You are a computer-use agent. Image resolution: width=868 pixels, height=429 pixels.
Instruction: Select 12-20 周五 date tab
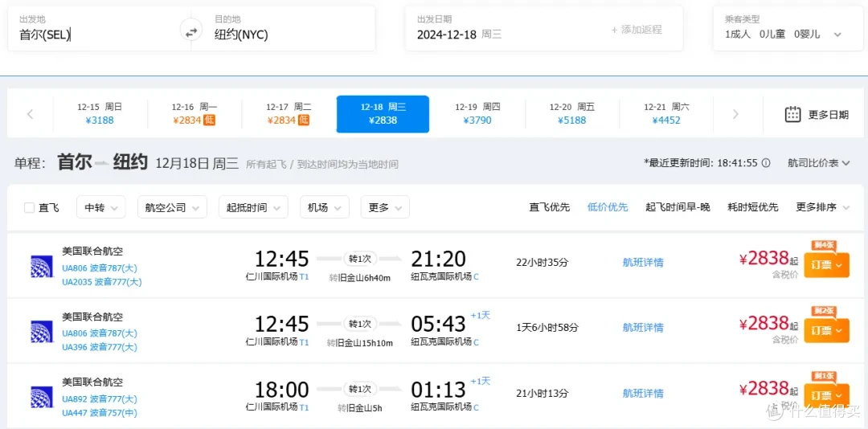pyautogui.click(x=572, y=114)
